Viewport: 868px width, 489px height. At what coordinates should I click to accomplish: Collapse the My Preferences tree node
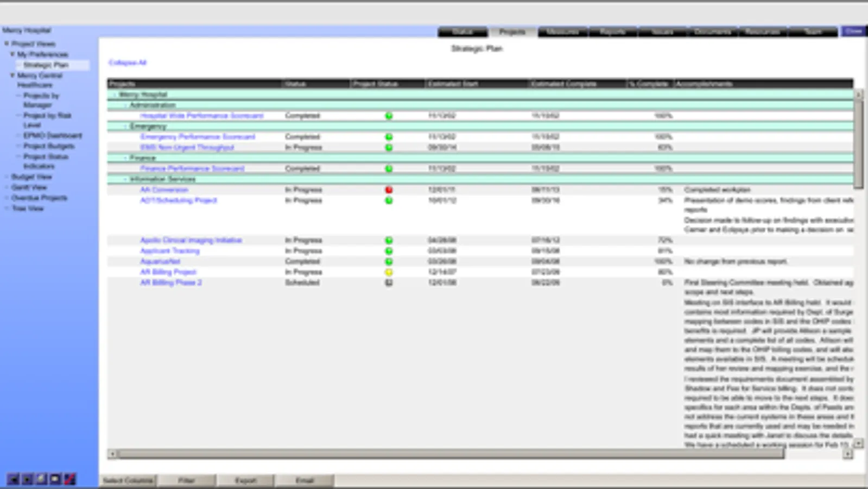pyautogui.click(x=12, y=54)
